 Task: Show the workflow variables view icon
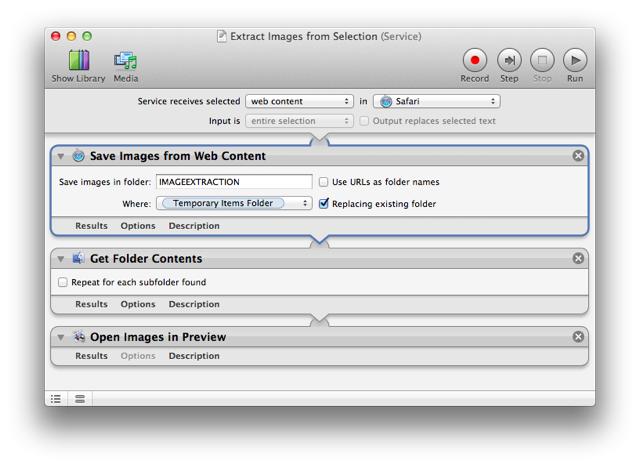(80, 399)
